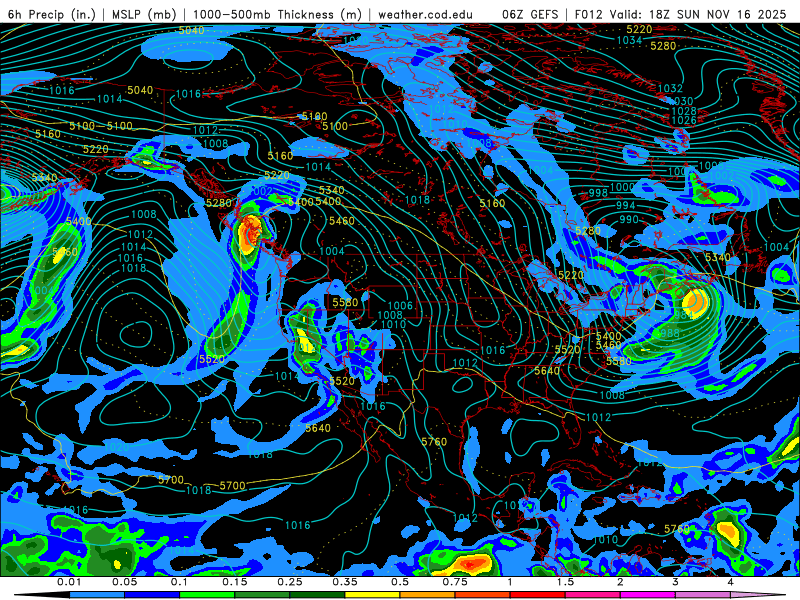Click the '6h Precip (in.)' header label
The width and height of the screenshot is (800, 600).
[x=52, y=14]
